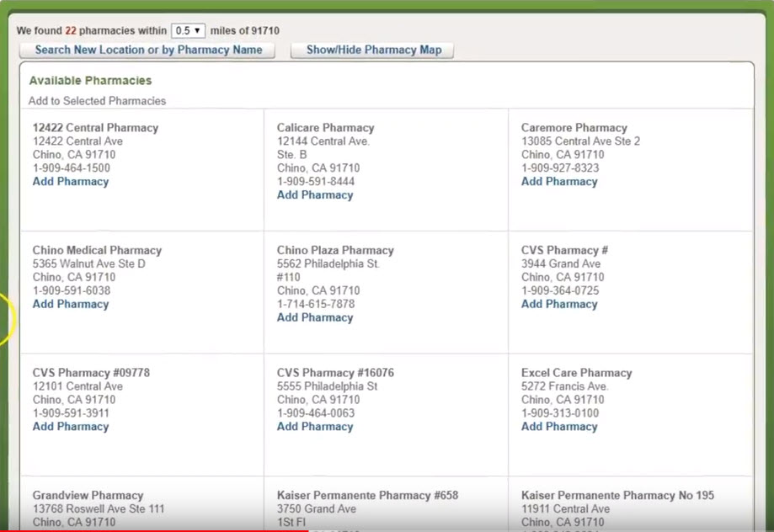Viewport: 774px width, 532px height.
Task: Click the red video progress bar
Action: [x=152, y=530]
